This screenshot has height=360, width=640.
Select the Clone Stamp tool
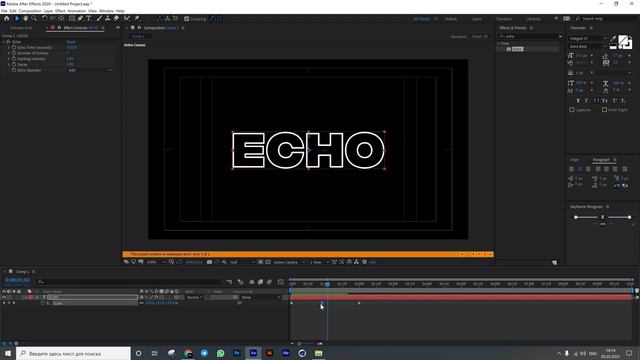107,18
